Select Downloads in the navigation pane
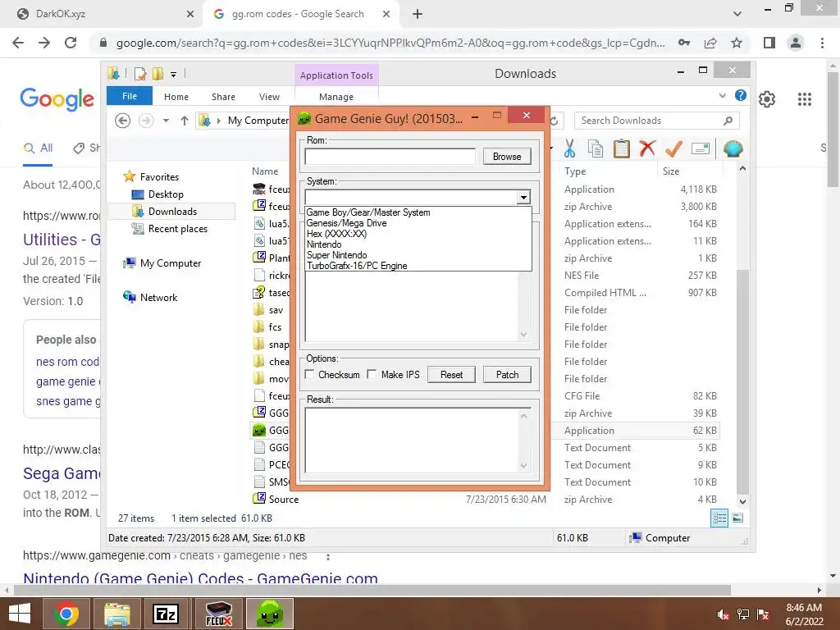The width and height of the screenshot is (840, 630). 171,212
